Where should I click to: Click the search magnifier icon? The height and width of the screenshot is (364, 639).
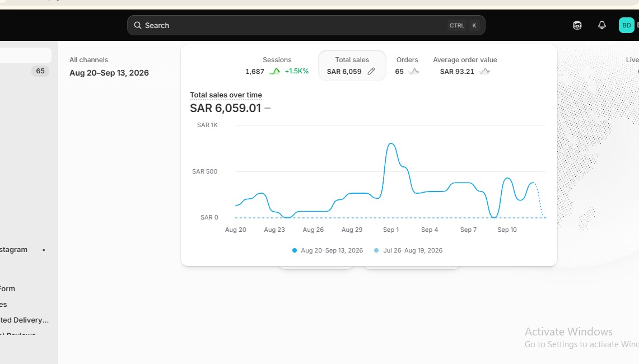pyautogui.click(x=138, y=25)
